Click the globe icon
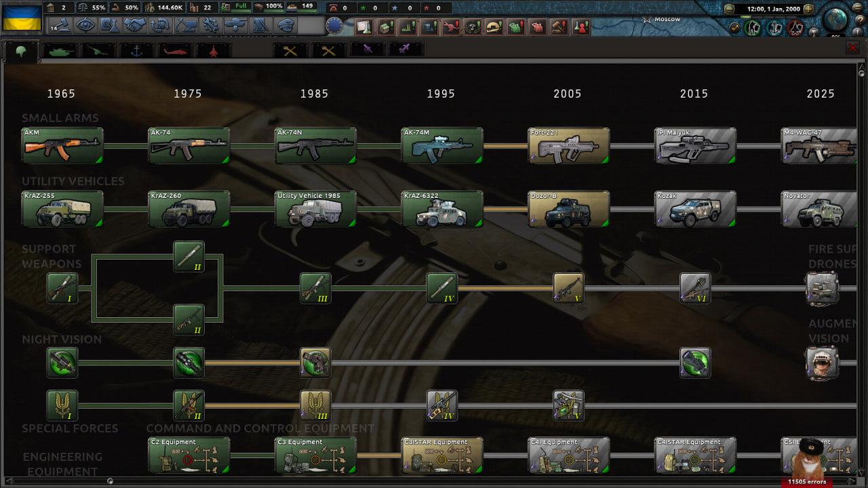The image size is (868, 488). click(x=835, y=19)
